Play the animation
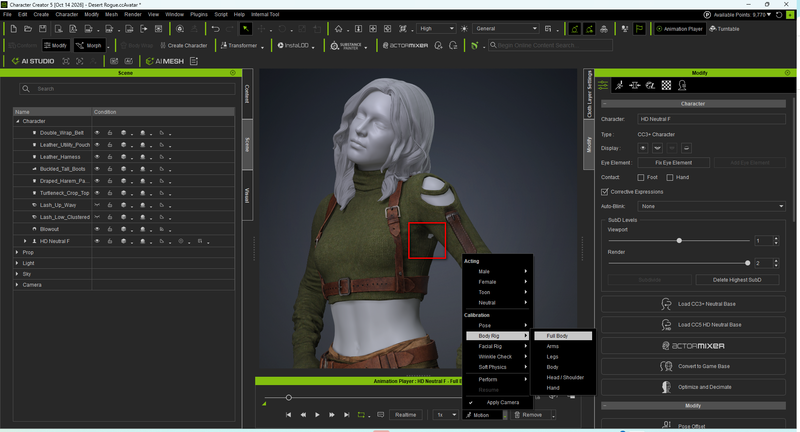800x432 pixels. (317, 415)
